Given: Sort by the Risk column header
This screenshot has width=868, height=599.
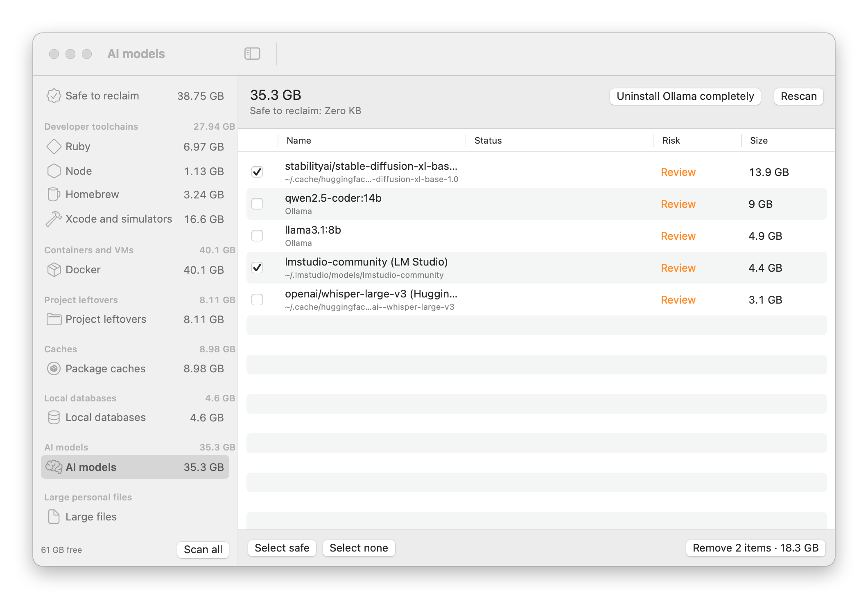Looking at the screenshot, I should [698, 140].
